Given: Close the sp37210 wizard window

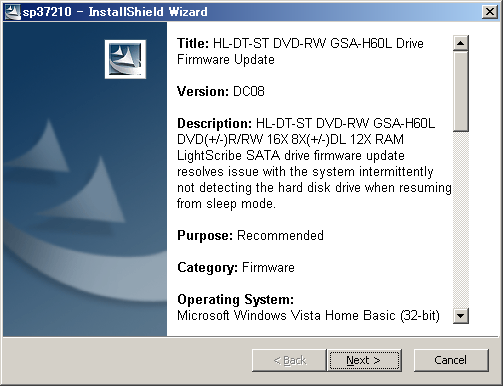Looking at the screenshot, I should tap(490, 12).
